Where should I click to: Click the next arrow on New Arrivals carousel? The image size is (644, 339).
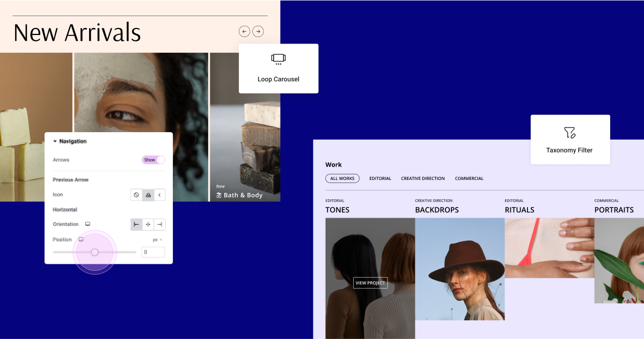click(258, 32)
